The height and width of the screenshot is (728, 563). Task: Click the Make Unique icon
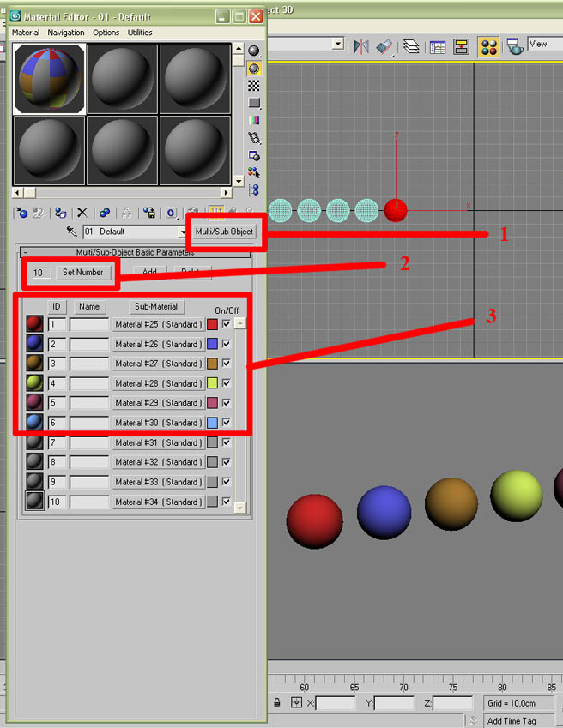click(126, 213)
